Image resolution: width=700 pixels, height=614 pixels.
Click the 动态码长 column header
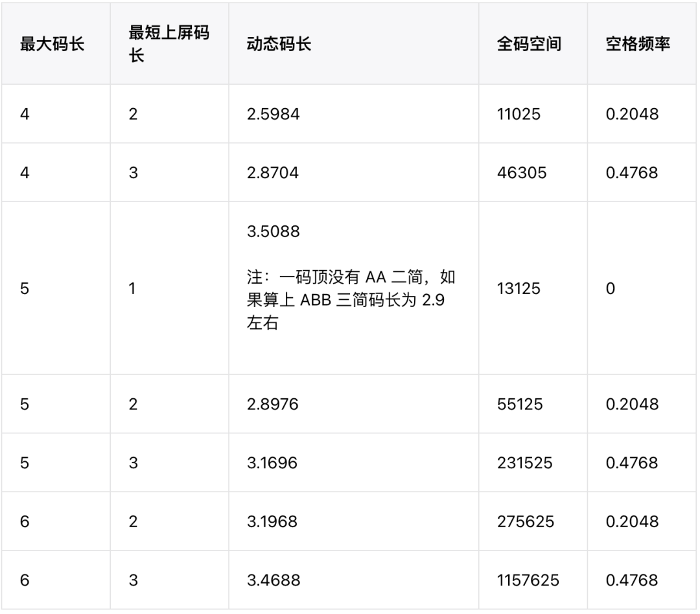[x=279, y=44]
